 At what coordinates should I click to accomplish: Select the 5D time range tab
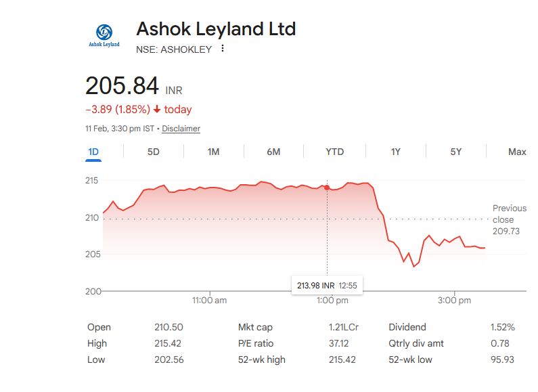coord(154,152)
